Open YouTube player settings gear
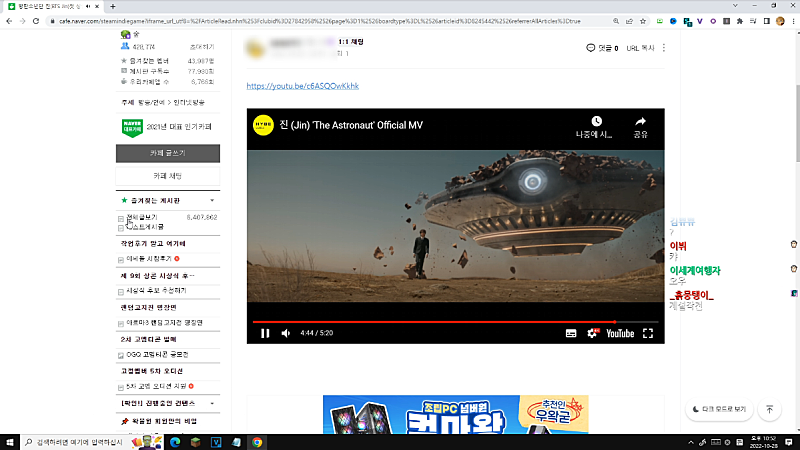The image size is (800, 450). click(x=592, y=333)
